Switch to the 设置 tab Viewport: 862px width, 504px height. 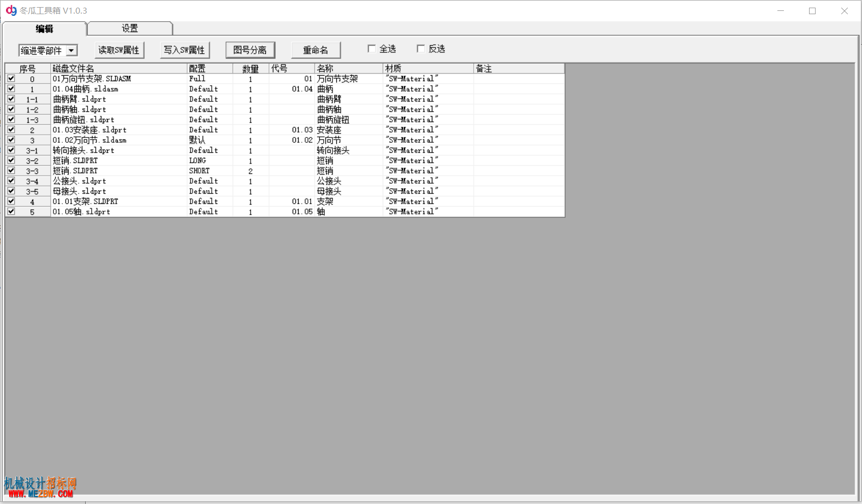click(130, 28)
